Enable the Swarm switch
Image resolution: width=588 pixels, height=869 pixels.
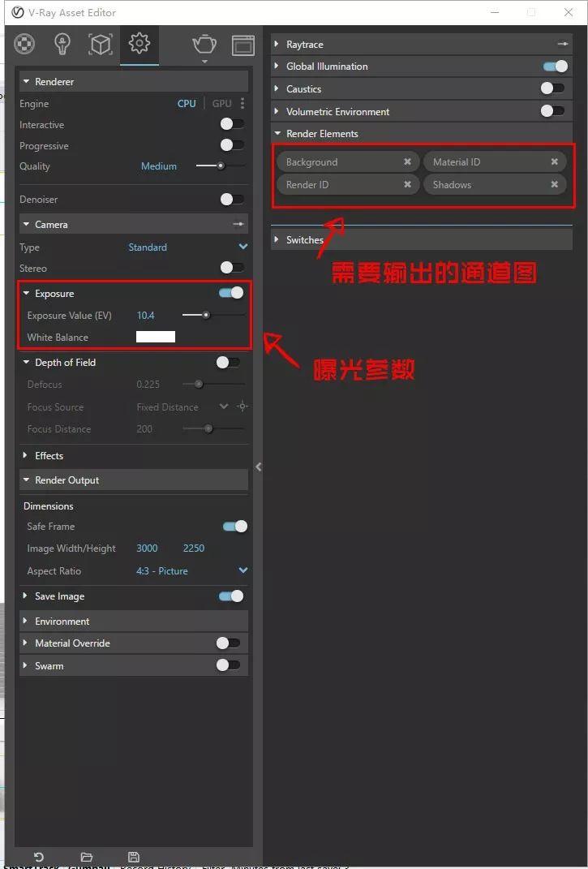click(229, 665)
